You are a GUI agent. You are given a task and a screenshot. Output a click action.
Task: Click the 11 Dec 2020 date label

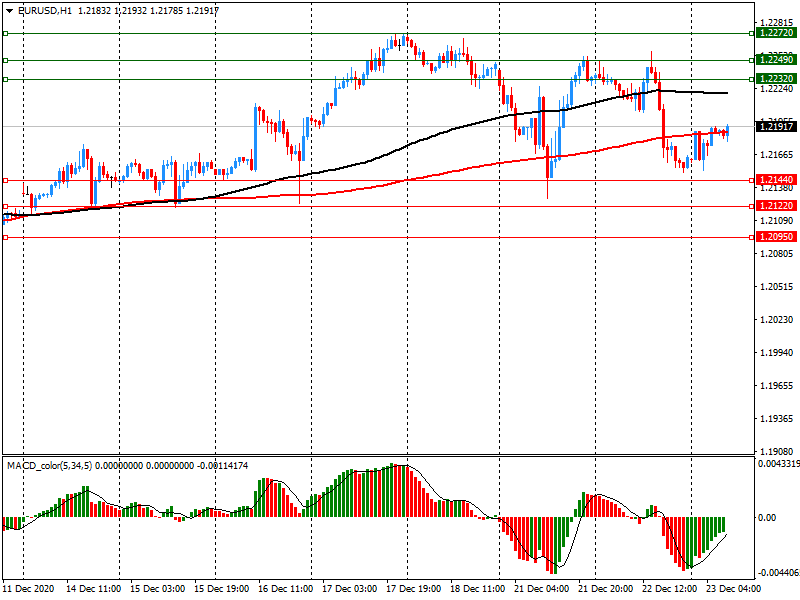(x=28, y=591)
